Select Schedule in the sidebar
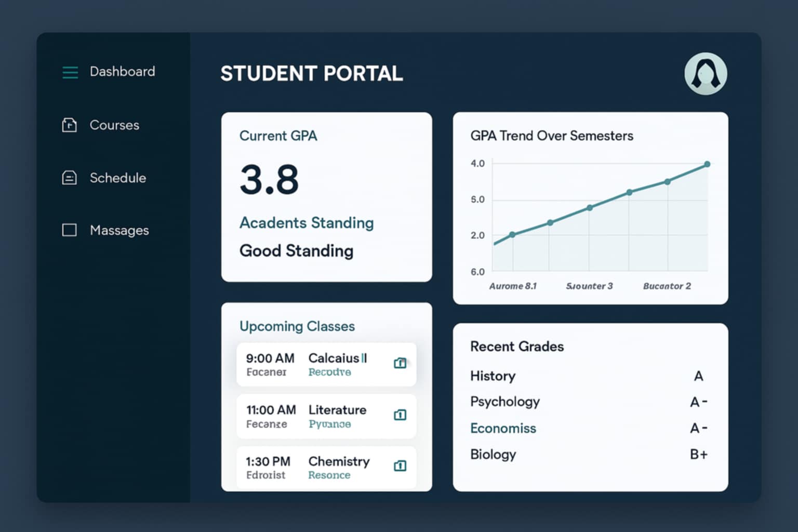 pyautogui.click(x=118, y=178)
